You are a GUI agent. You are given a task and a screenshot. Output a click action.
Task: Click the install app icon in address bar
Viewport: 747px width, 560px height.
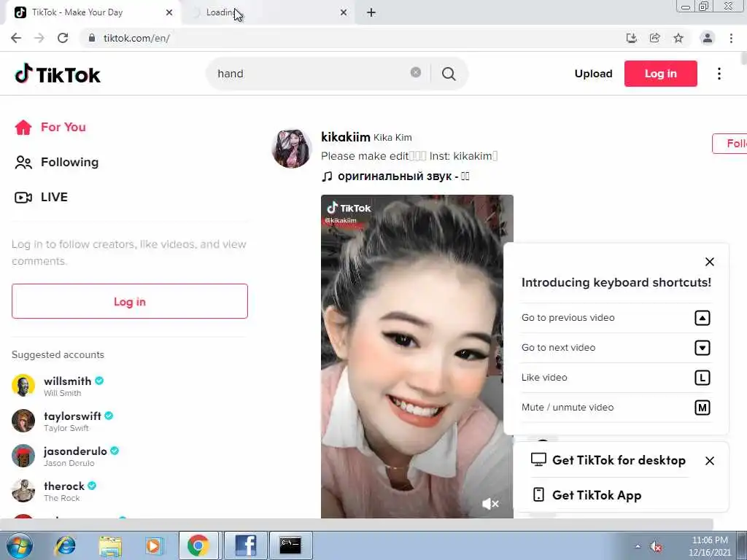point(632,38)
